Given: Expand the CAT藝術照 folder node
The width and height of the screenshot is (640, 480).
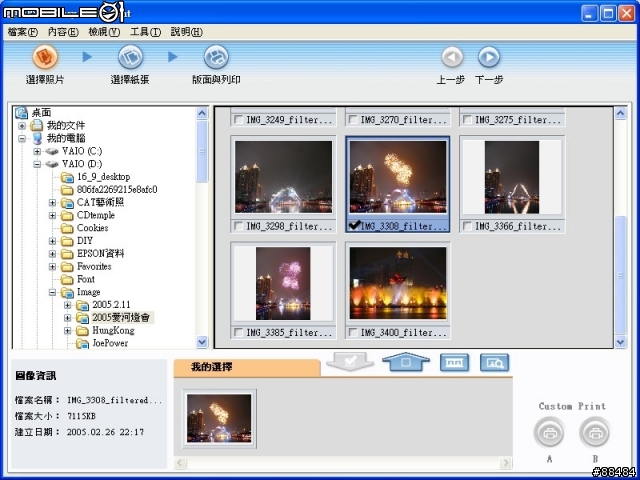Looking at the screenshot, I should [x=52, y=202].
